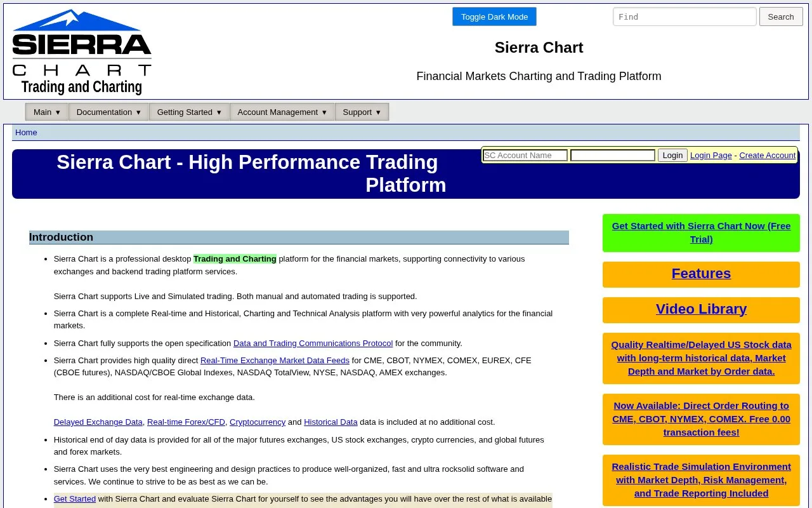Open the Real-time Forex/CFD link
Viewport: 812px width, 508px height.
click(x=186, y=422)
